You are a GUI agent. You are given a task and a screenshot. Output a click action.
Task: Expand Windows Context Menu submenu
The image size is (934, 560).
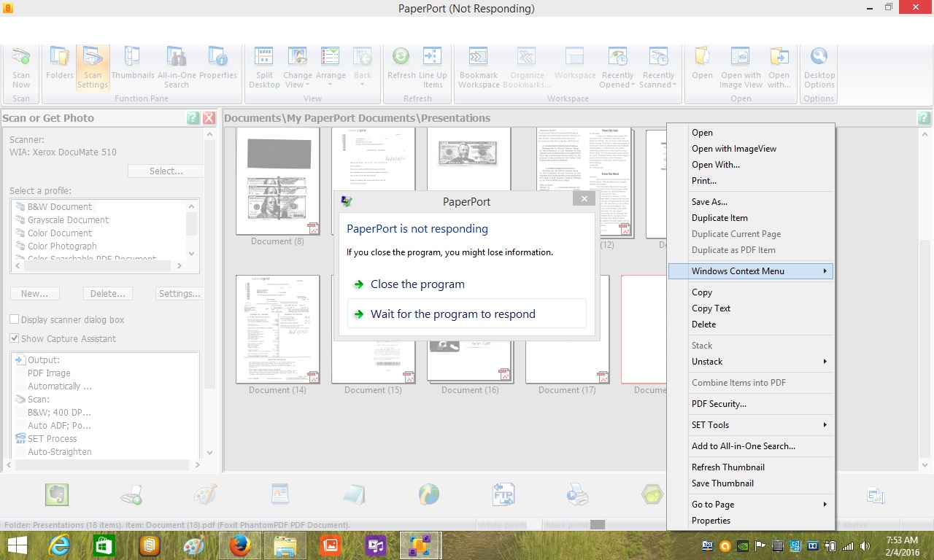751,271
